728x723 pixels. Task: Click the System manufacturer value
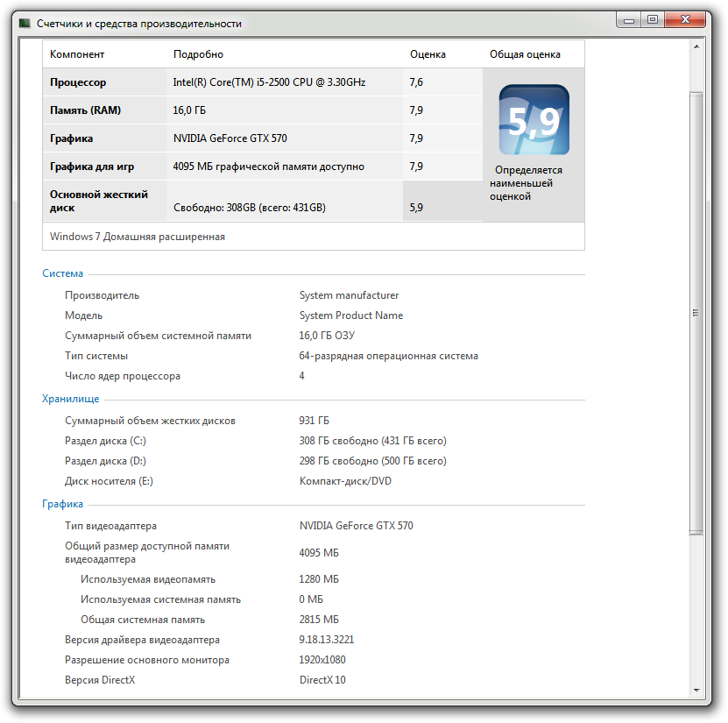point(350,295)
